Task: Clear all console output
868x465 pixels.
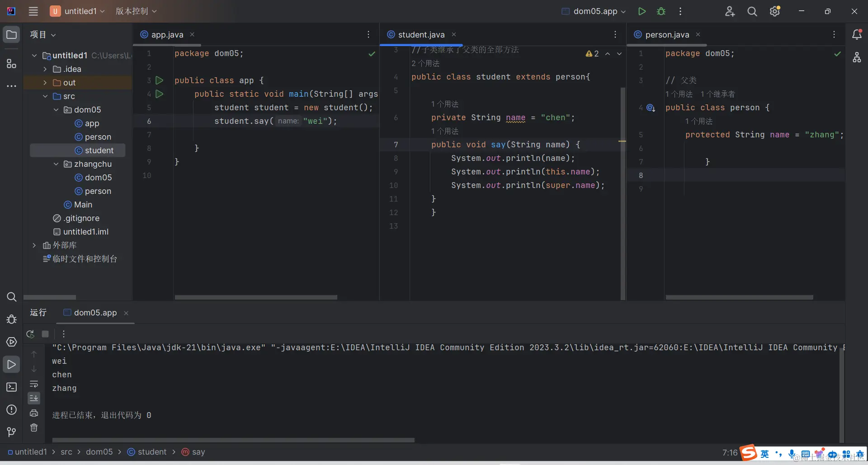Action: click(x=34, y=427)
